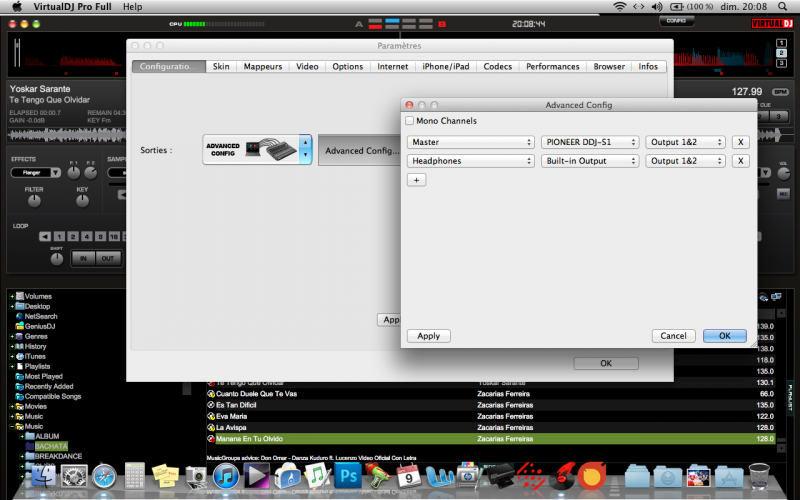The height and width of the screenshot is (500, 800).
Task: Open the Browser tab in Paramètres
Action: [x=609, y=66]
